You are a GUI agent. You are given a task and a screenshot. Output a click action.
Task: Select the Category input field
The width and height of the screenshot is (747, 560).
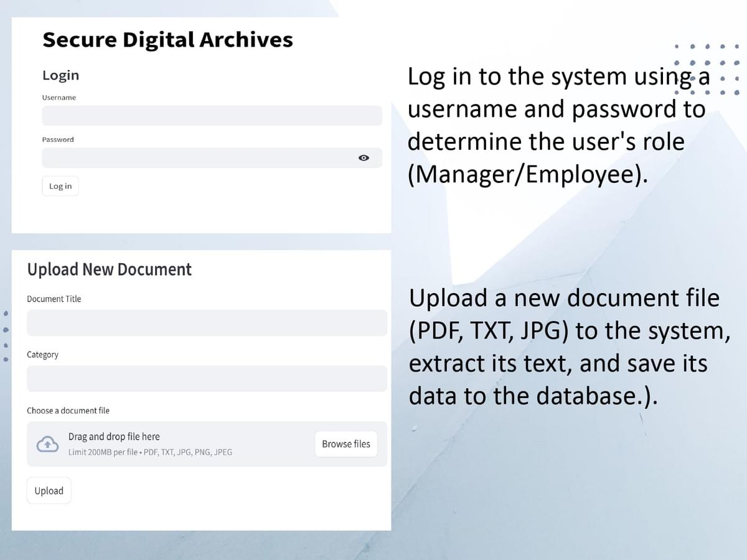pyautogui.click(x=207, y=378)
